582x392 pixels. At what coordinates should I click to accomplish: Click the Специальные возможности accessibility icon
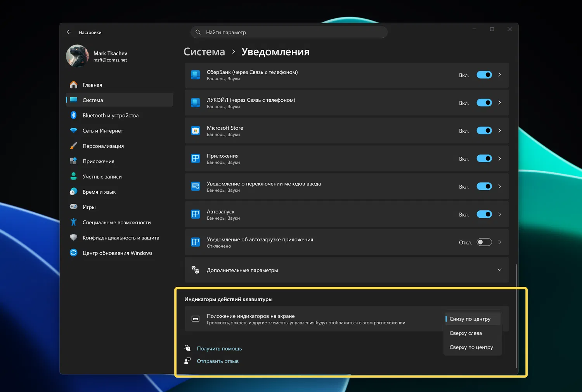pyautogui.click(x=73, y=222)
